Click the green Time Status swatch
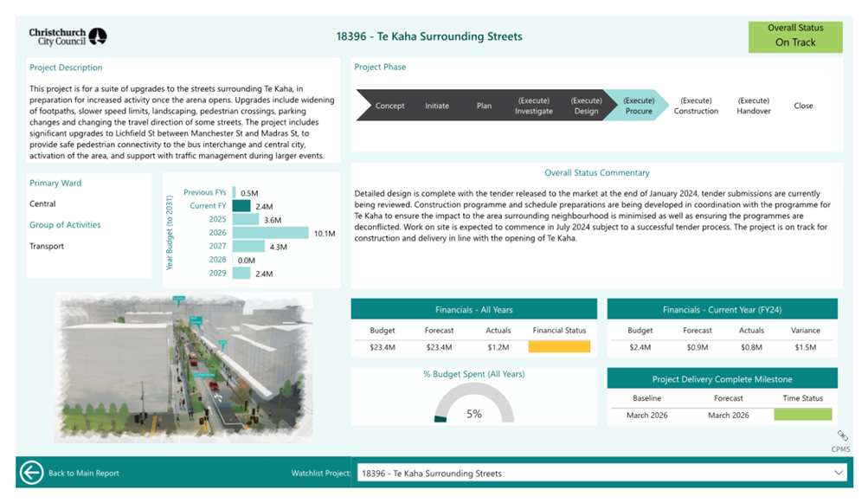The height and width of the screenshot is (503, 868). click(803, 415)
